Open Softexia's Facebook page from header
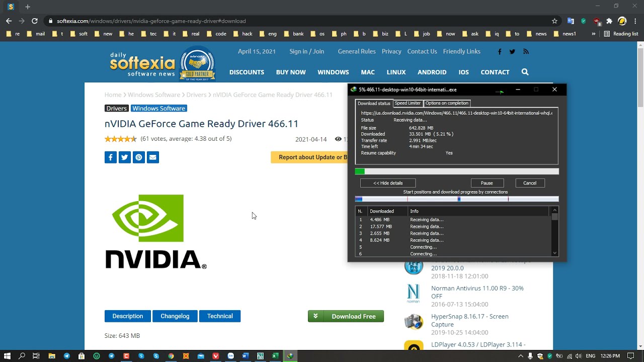Image resolution: width=644 pixels, height=362 pixels. pos(500,51)
